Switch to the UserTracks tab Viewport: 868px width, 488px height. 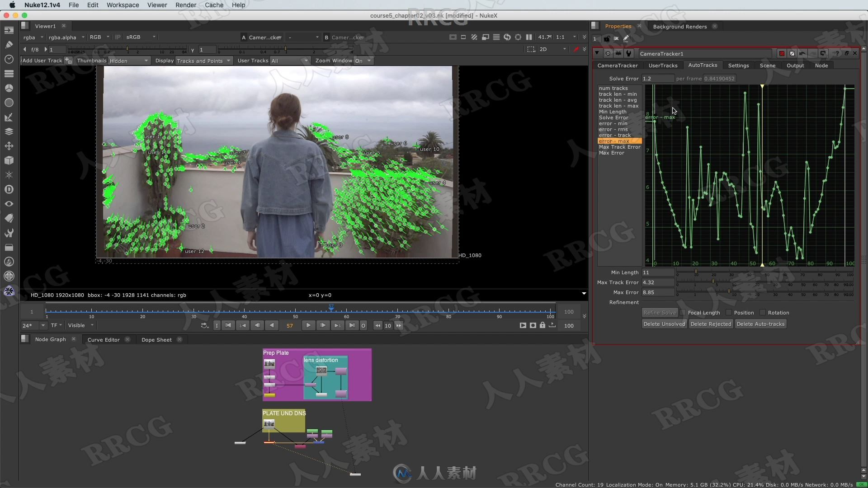[x=663, y=66]
